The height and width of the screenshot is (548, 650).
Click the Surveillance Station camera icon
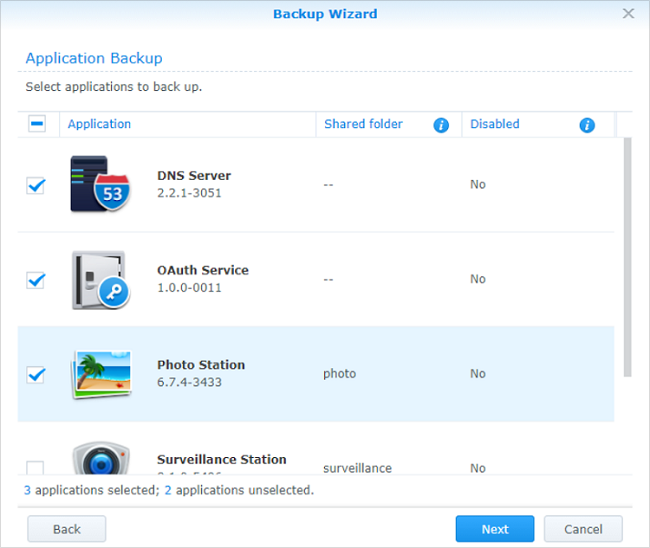pyautogui.click(x=101, y=458)
